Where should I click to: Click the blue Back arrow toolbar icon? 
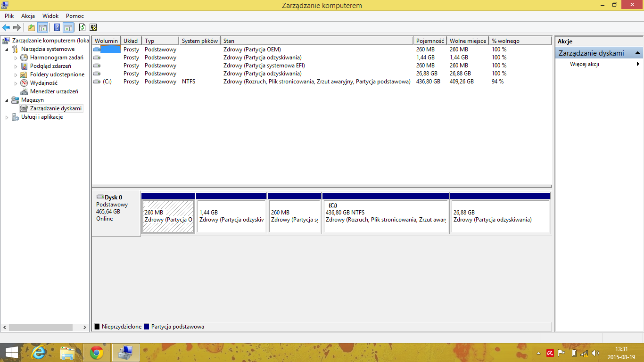[6, 27]
